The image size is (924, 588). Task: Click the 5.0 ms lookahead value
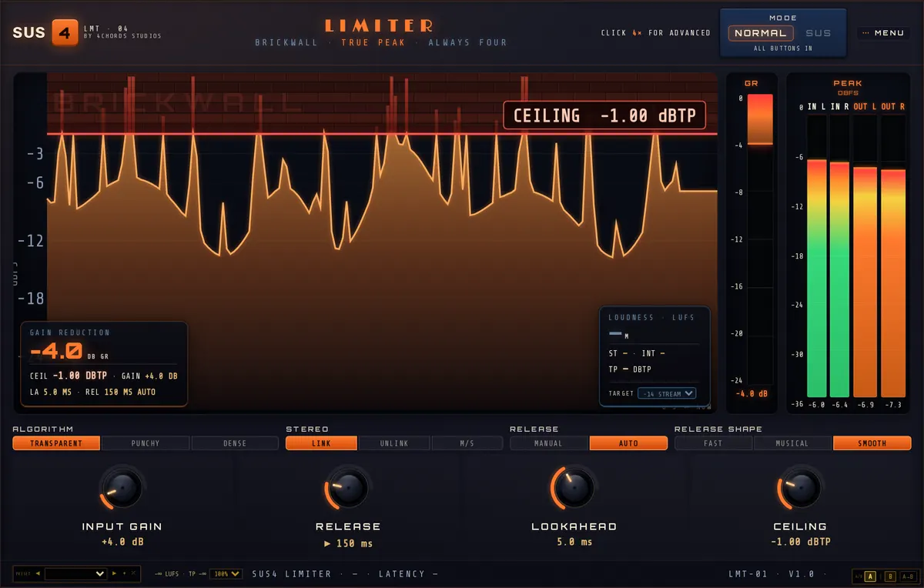(574, 543)
